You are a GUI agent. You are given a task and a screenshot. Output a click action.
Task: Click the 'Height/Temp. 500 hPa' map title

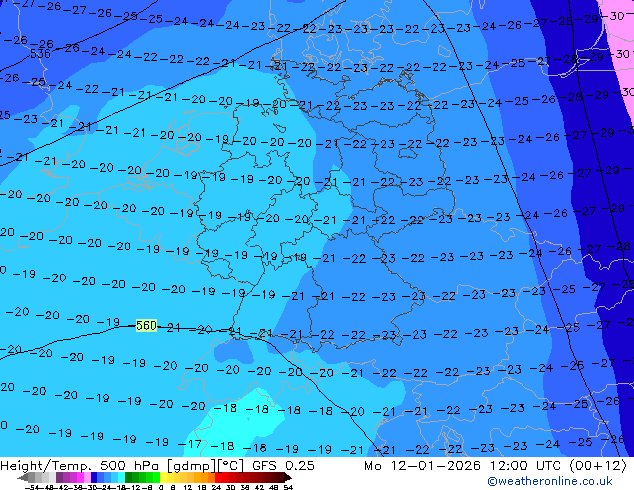81,465
